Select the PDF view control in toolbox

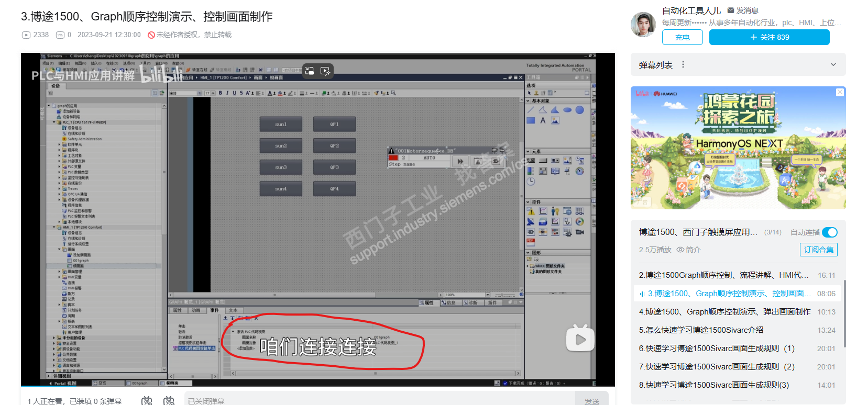pyautogui.click(x=531, y=242)
